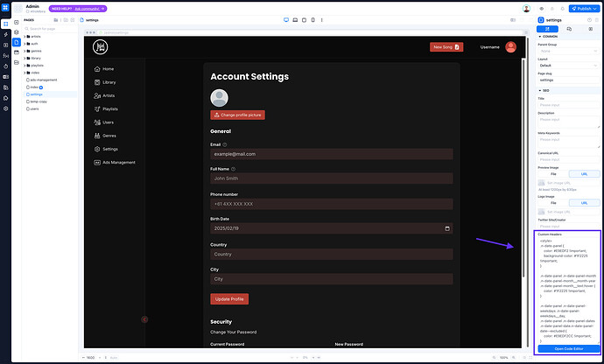This screenshot has width=604, height=364.
Task: Click the Full Name help question-mark icon
Action: pos(233,169)
